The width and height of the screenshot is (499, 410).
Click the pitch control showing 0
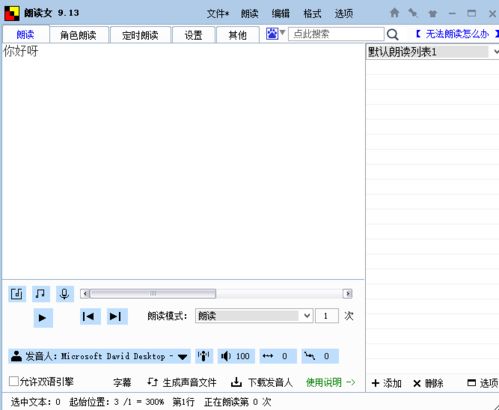click(x=320, y=356)
